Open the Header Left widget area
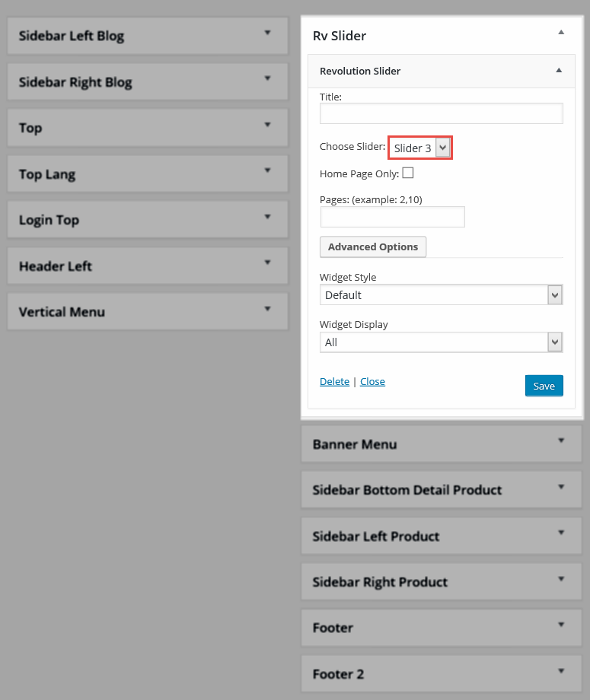Screen dimensions: 590x700 pyautogui.click(x=148, y=266)
